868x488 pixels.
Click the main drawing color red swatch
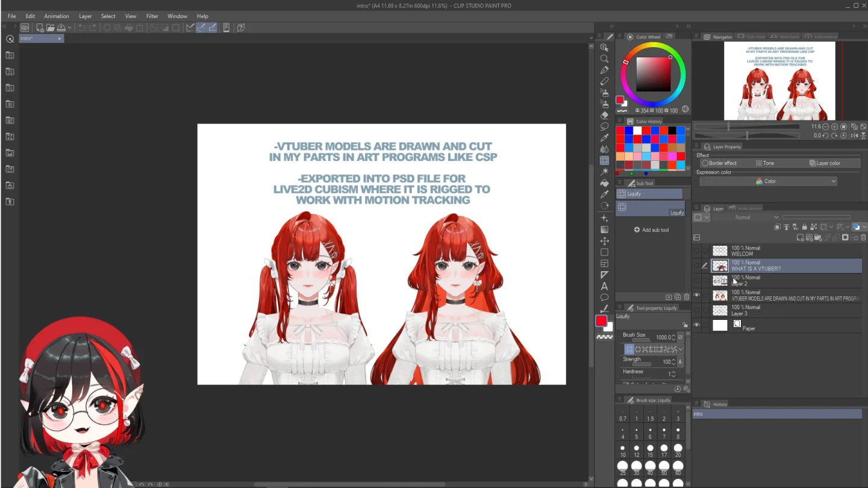(x=601, y=321)
